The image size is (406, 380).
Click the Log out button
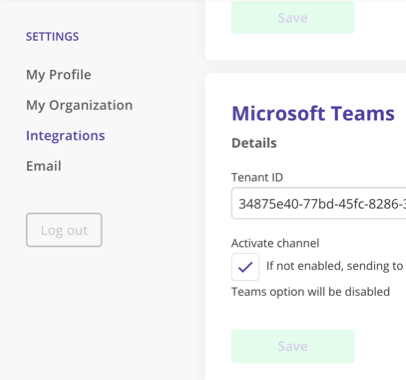tap(64, 230)
